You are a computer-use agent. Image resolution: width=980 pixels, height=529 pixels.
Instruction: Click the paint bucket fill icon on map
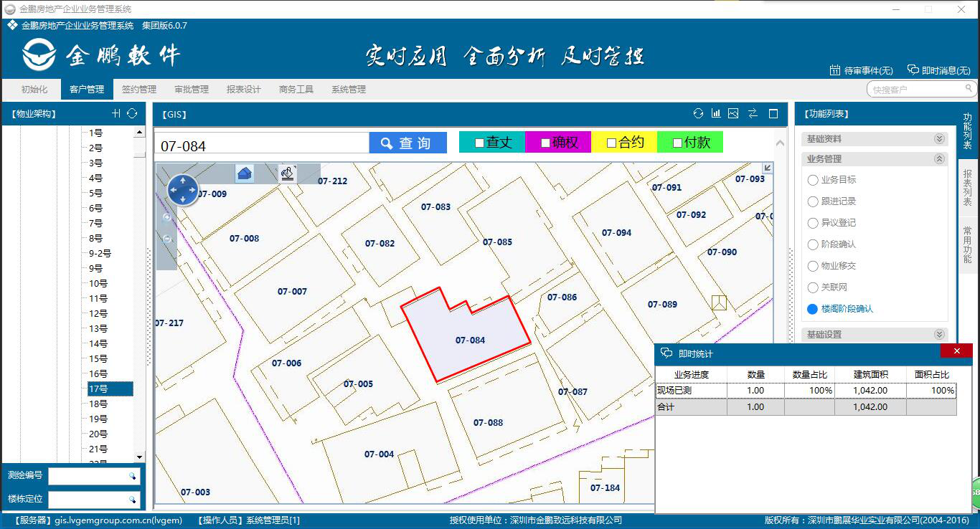[288, 173]
